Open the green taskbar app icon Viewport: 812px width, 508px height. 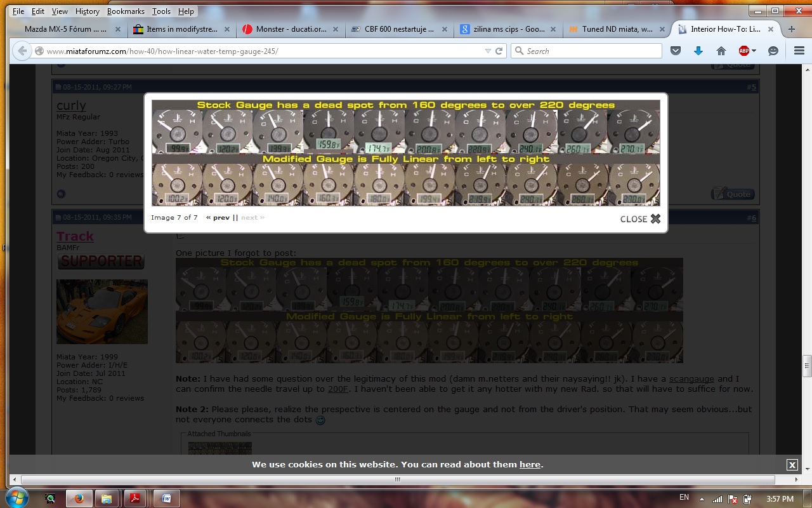(50, 499)
